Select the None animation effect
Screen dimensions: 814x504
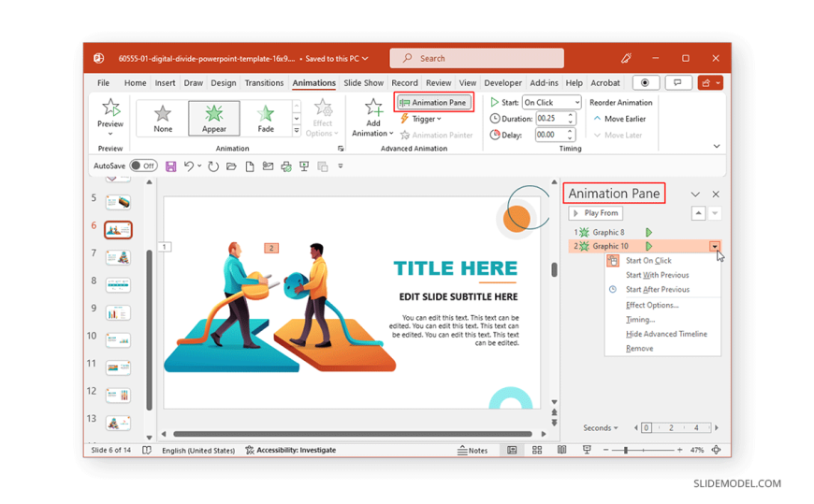point(163,119)
